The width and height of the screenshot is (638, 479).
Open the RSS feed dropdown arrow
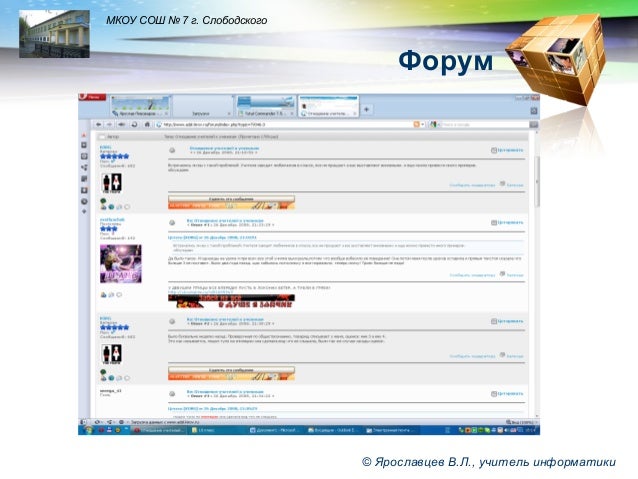(x=422, y=125)
